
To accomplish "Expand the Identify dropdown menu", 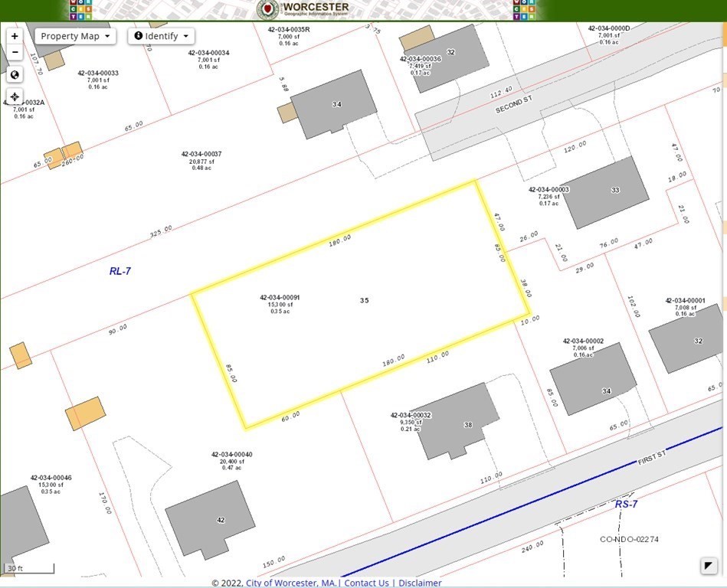I will click(161, 36).
